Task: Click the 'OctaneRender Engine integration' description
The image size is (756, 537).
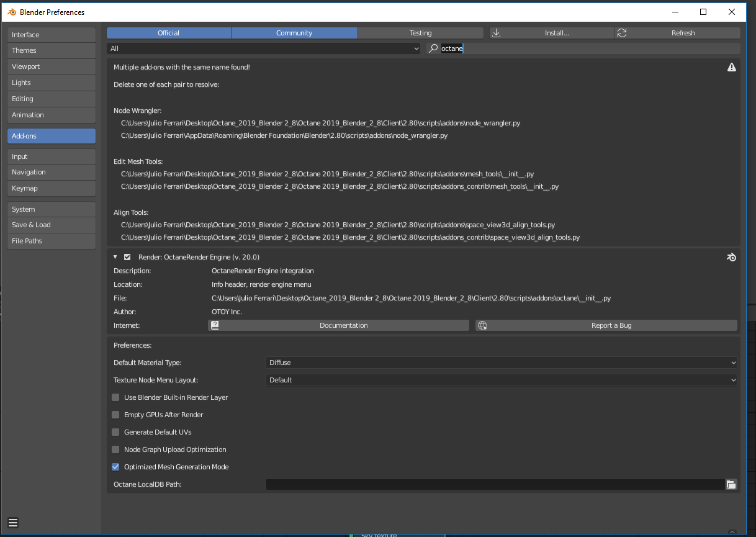Action: [263, 271]
